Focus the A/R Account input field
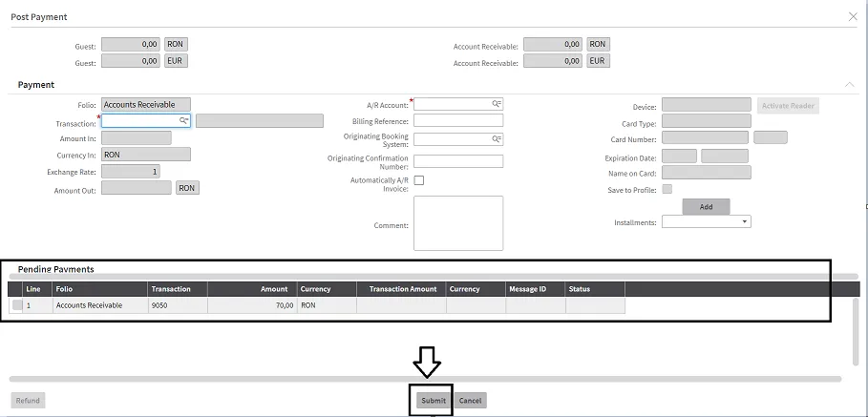This screenshot has height=417, width=868. pyautogui.click(x=458, y=104)
